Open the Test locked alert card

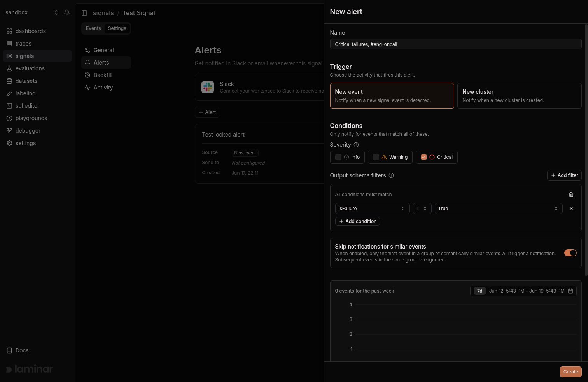click(259, 154)
